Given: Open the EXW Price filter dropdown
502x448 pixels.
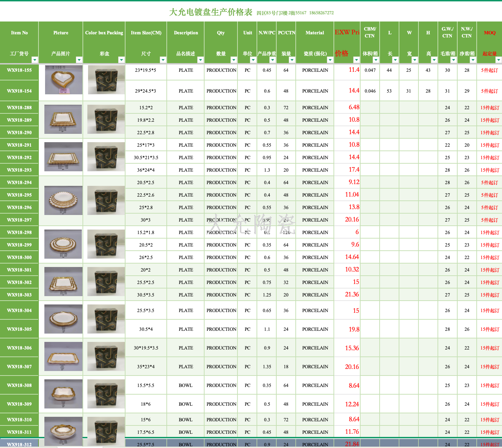Looking at the screenshot, I should click(x=356, y=60).
